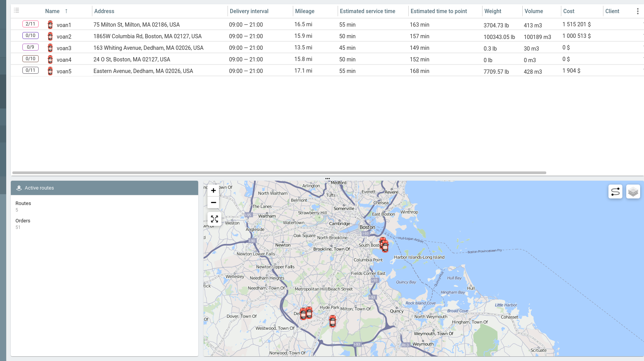Click the map zoom out minus button

pos(213,202)
